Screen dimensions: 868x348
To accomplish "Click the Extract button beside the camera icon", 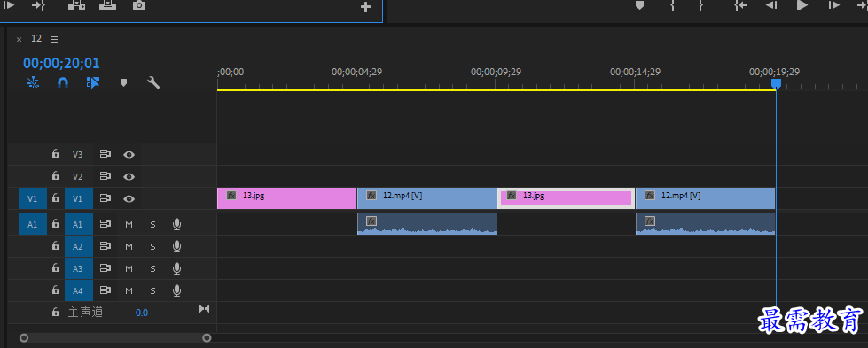I will (x=108, y=5).
